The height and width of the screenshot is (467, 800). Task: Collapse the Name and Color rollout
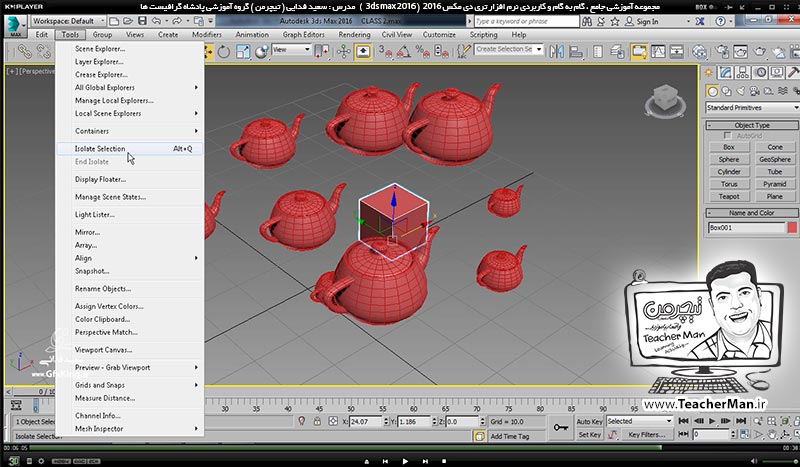(752, 213)
